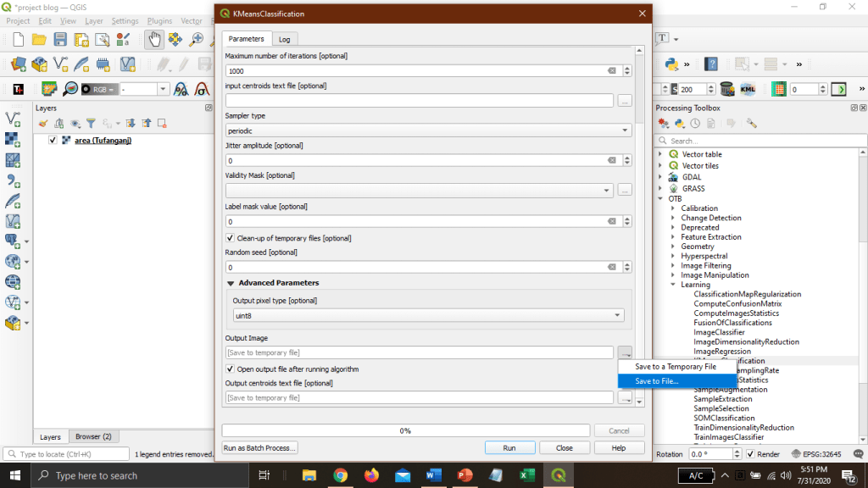Toggle visibility of area (Tufanganj) layer
The width and height of the screenshot is (868, 488).
pyautogui.click(x=53, y=141)
